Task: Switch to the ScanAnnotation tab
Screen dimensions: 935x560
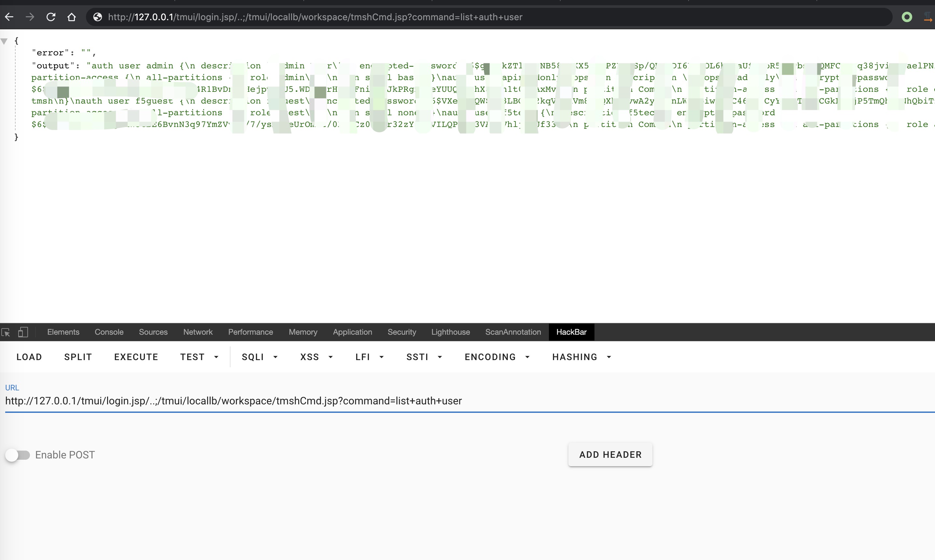Action: click(513, 332)
